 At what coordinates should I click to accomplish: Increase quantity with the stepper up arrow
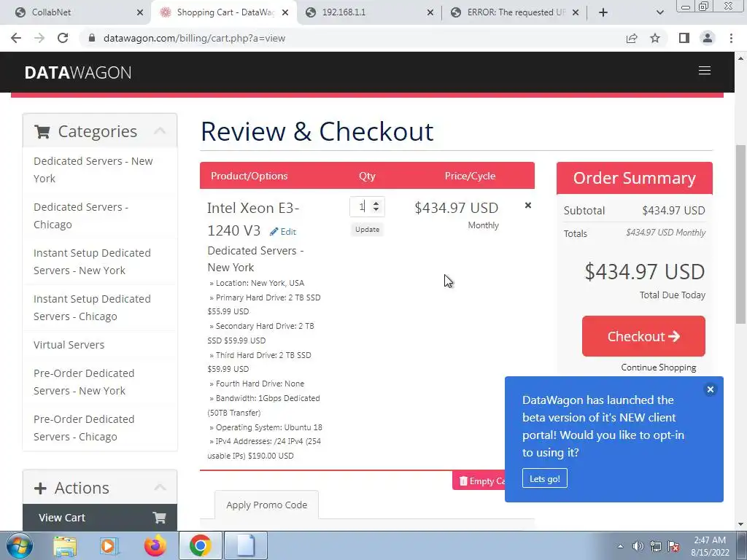pyautogui.click(x=376, y=203)
